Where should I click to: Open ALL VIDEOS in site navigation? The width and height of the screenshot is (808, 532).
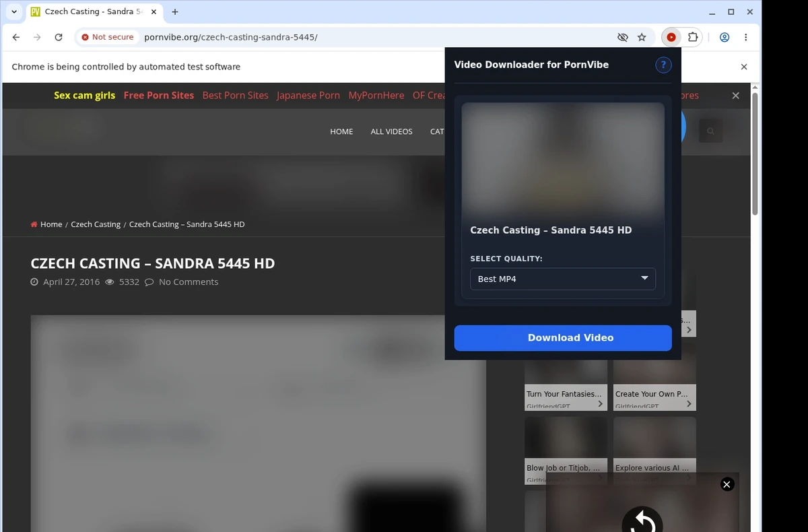[391, 131]
